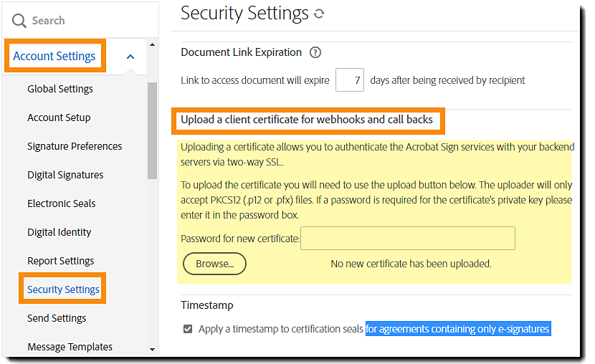Click the Browse... certificate button
This screenshot has width=595, height=364.
pyautogui.click(x=215, y=264)
